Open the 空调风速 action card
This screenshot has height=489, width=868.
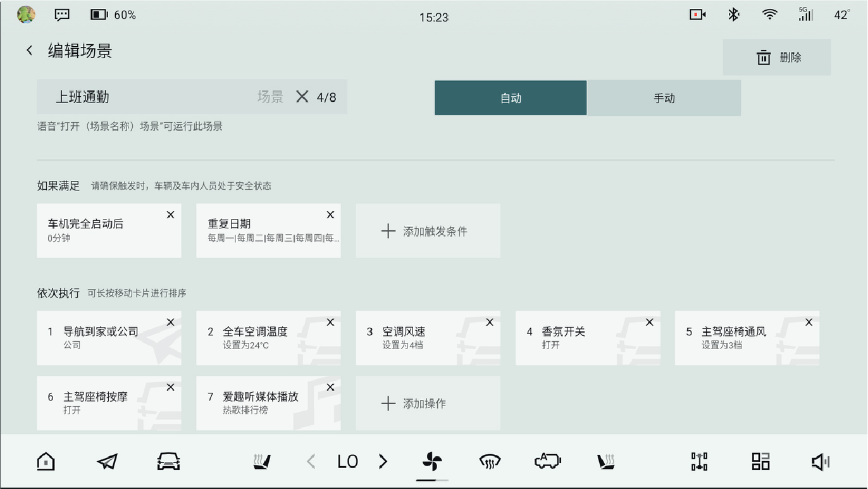[428, 338]
